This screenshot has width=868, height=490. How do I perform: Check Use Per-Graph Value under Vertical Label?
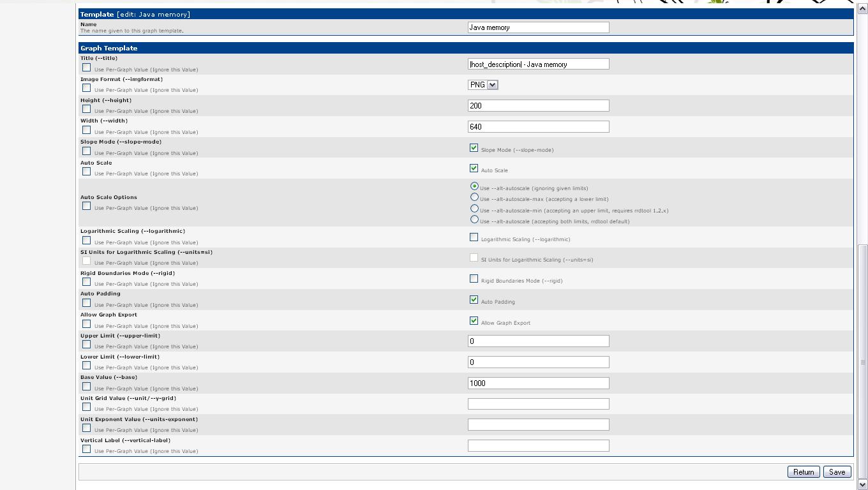click(86, 449)
